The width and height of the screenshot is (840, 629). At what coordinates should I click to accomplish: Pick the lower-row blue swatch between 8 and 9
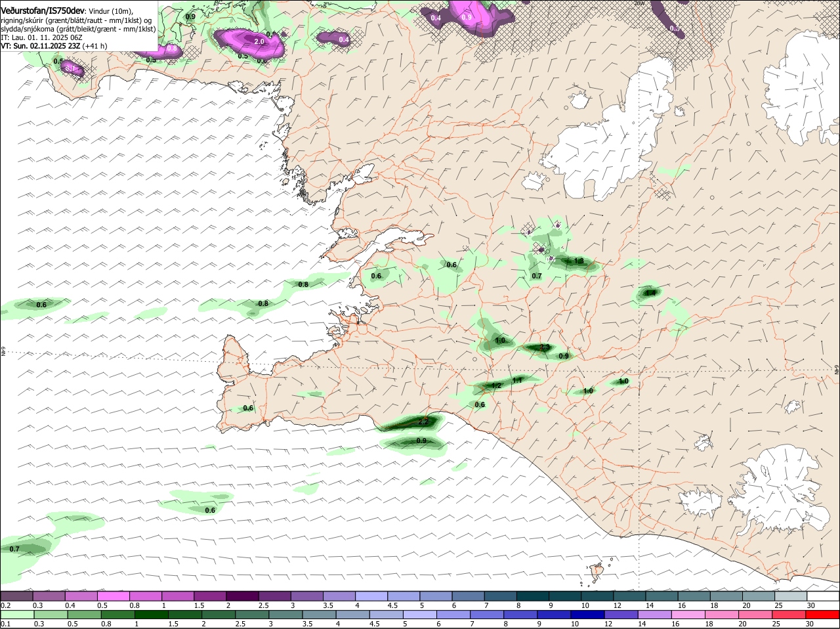click(520, 615)
